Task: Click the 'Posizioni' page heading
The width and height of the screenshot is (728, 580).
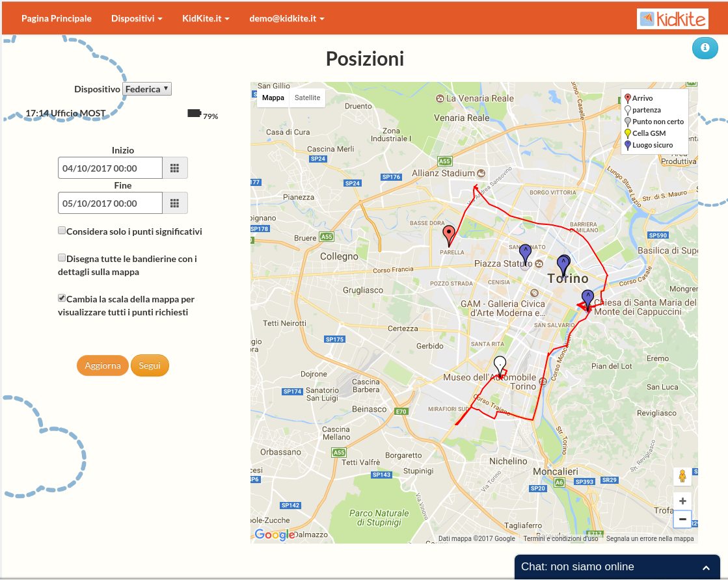Action: tap(365, 59)
